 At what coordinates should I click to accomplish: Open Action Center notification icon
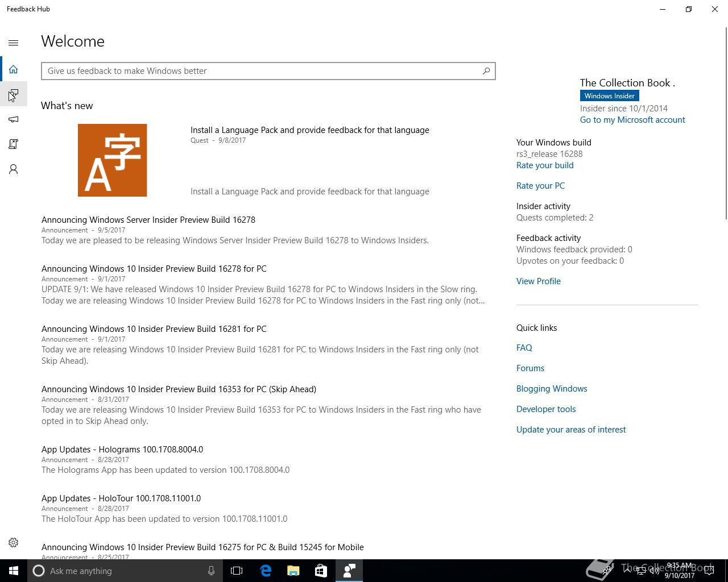(709, 571)
